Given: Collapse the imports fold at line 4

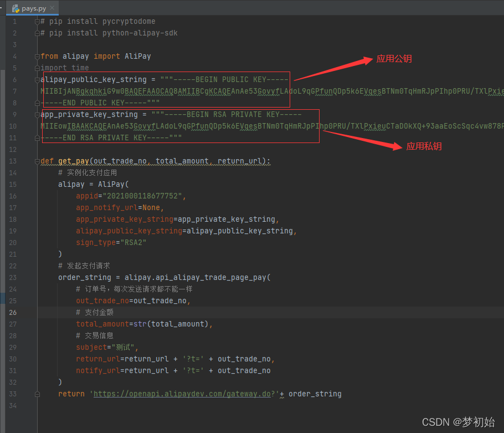Looking at the screenshot, I should (37, 57).
